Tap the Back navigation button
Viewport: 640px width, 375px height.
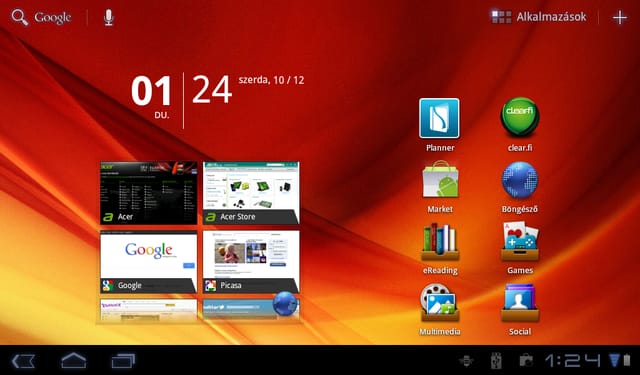point(23,361)
